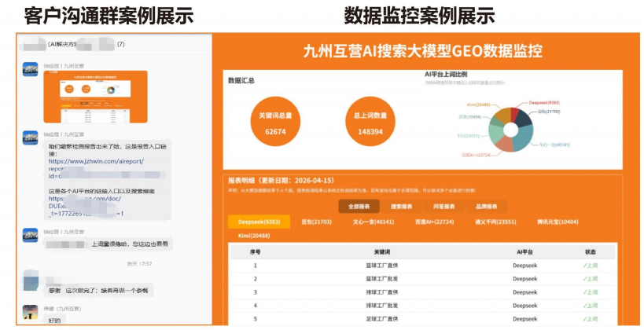This screenshot has width=644, height=330.
Task: Click the salmon 百度AI+ pie slice
Action: tap(504, 145)
